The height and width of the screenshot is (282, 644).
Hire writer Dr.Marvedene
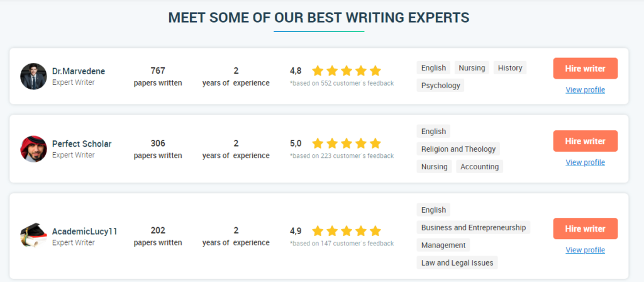point(586,69)
